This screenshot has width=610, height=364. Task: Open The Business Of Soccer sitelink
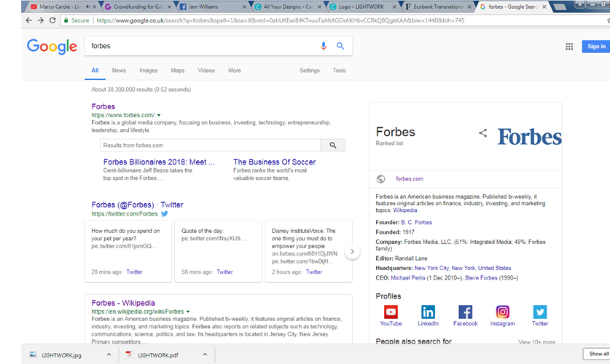point(274,162)
